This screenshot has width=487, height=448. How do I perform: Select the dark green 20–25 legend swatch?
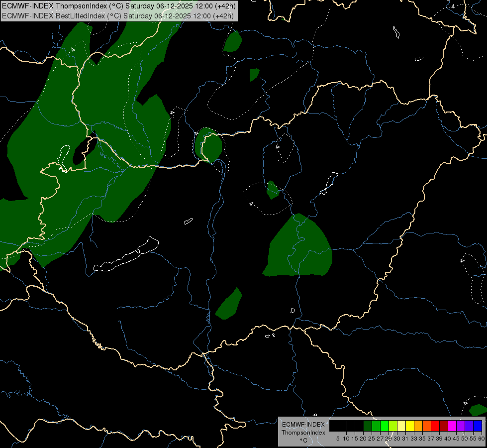(368, 426)
